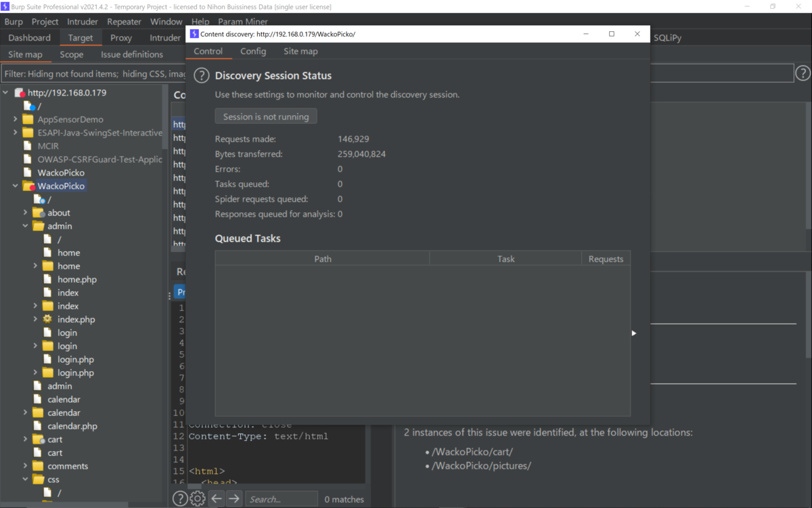The image size is (812, 508).
Task: Click the Burp Suite logo in the main title bar
Action: click(x=5, y=6)
